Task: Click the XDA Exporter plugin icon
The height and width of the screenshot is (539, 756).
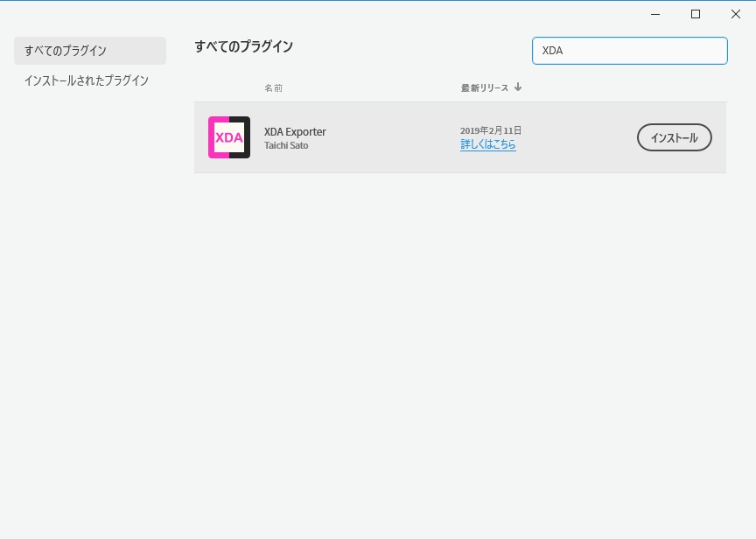Action: pos(229,137)
